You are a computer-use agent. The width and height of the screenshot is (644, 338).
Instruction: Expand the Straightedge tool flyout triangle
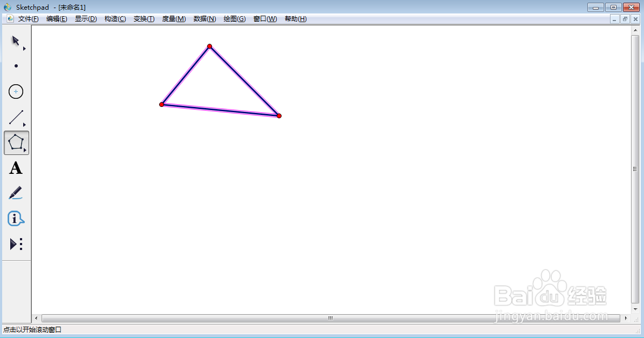(24, 125)
